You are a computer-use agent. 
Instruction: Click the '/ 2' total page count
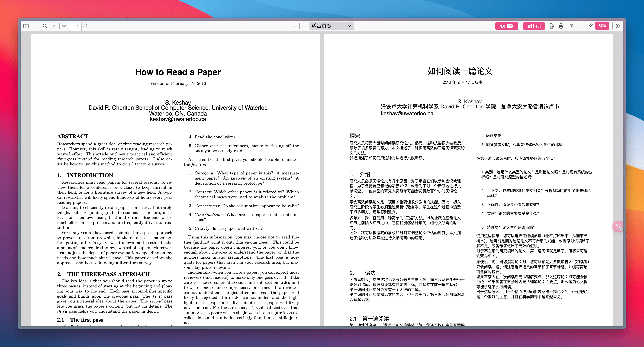click(x=86, y=26)
